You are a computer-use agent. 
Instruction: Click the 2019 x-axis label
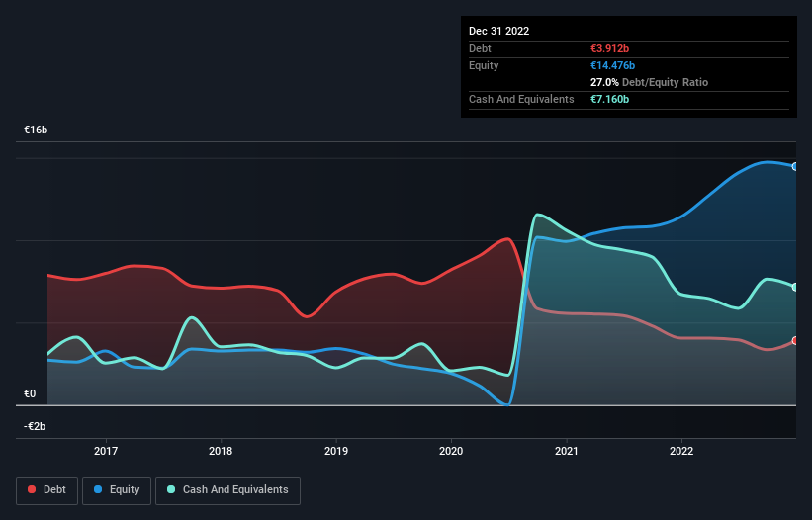(336, 451)
